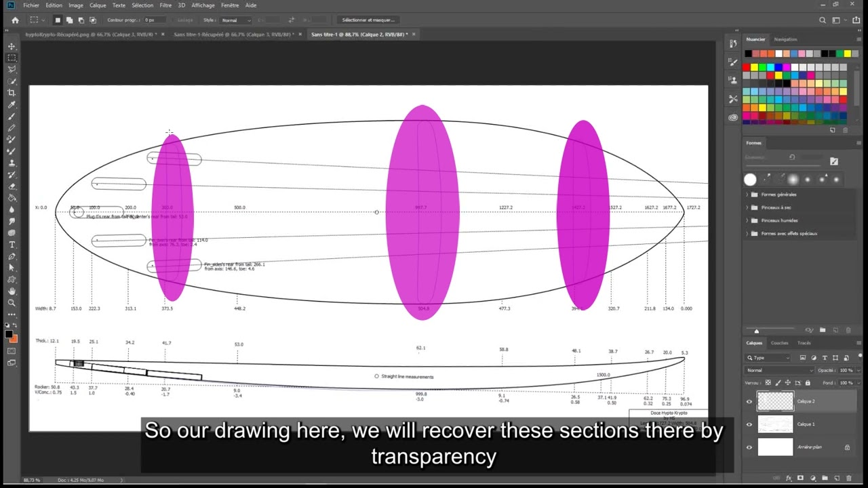
Task: Choose New selection mode icon
Action: click(x=58, y=20)
